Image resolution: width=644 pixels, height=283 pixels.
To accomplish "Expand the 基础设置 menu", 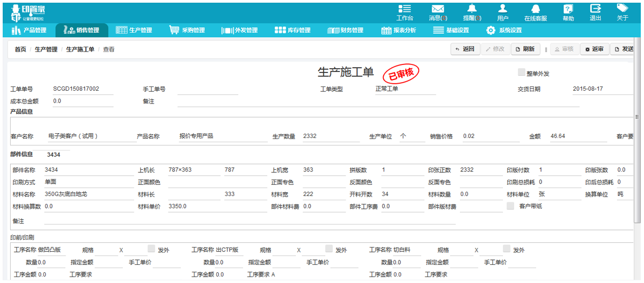I will 451,31.
